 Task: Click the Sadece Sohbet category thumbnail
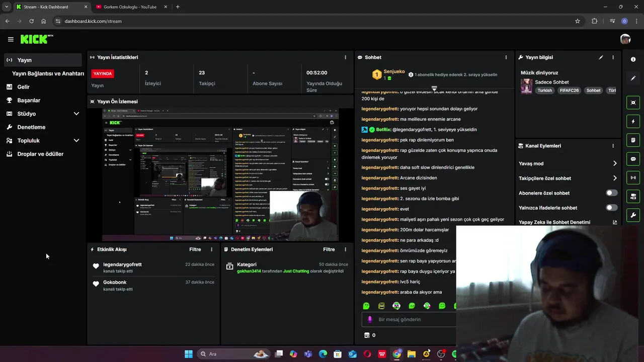(526, 86)
